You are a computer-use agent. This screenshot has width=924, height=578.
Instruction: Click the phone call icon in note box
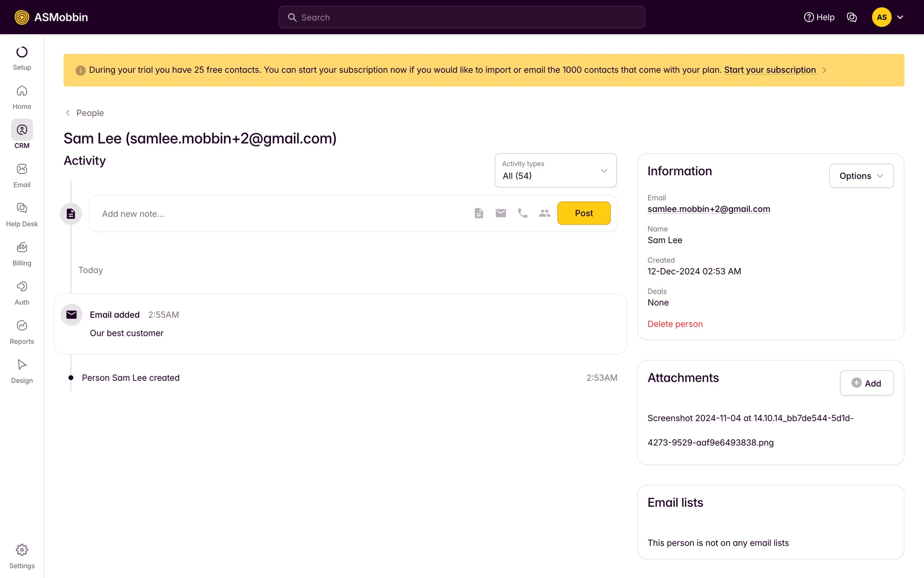click(523, 213)
